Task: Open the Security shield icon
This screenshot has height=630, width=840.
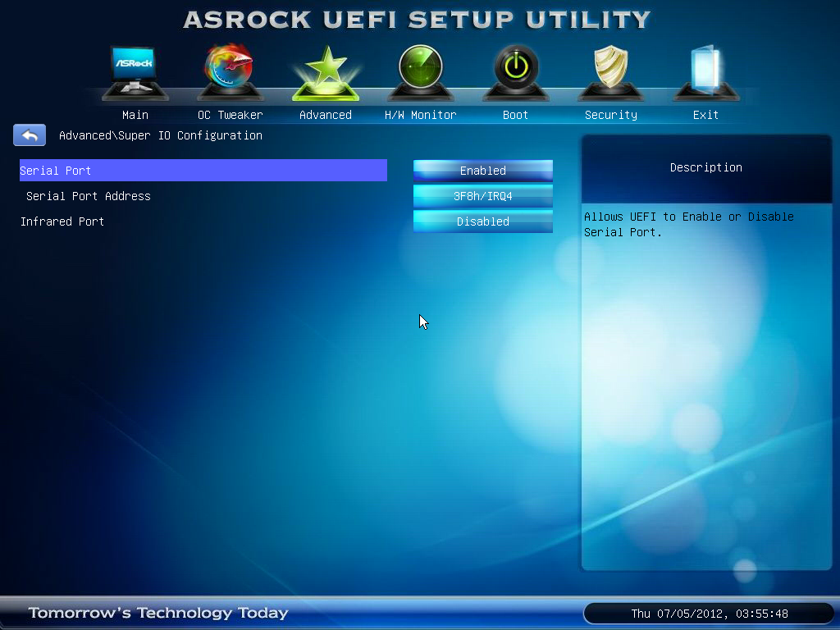Action: point(610,73)
